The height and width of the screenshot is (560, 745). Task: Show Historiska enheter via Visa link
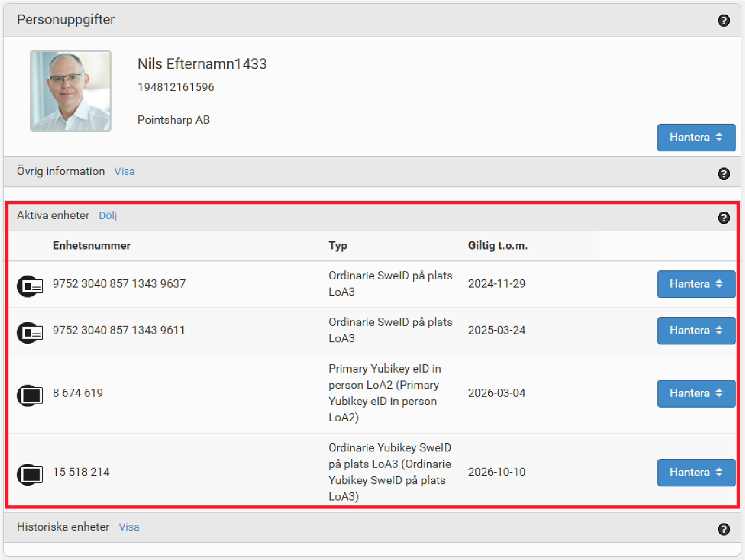pyautogui.click(x=129, y=527)
